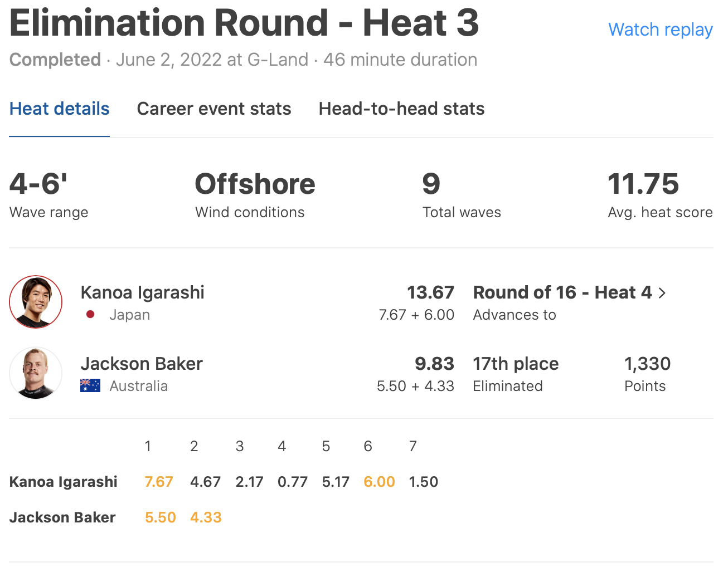This screenshot has width=728, height=567.
Task: Click the Kanoa Igarashi athlete name
Action: click(143, 292)
